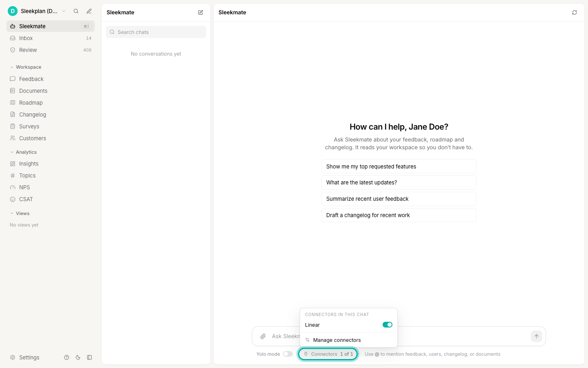Click the Settings gear icon
Screen dimensions: 588x368
point(13,357)
